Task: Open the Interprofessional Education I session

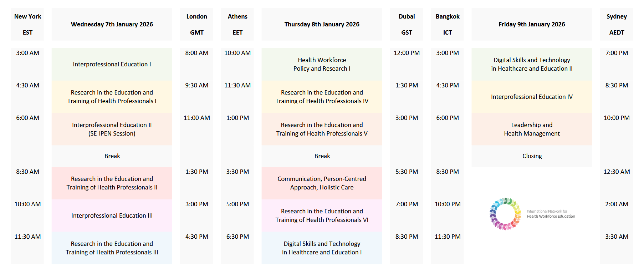Action: [x=112, y=64]
